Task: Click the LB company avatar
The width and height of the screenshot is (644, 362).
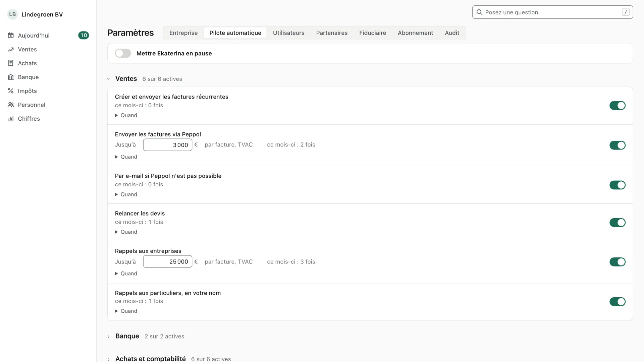Action: [x=12, y=14]
